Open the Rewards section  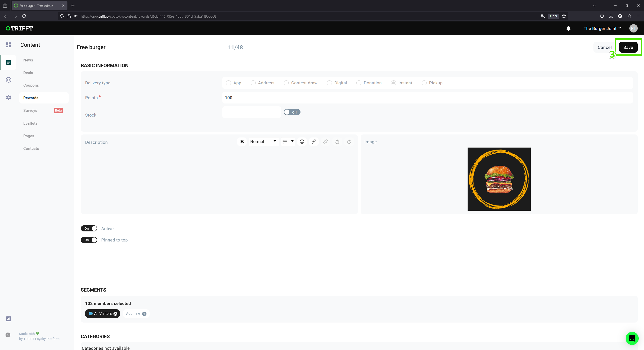[31, 97]
